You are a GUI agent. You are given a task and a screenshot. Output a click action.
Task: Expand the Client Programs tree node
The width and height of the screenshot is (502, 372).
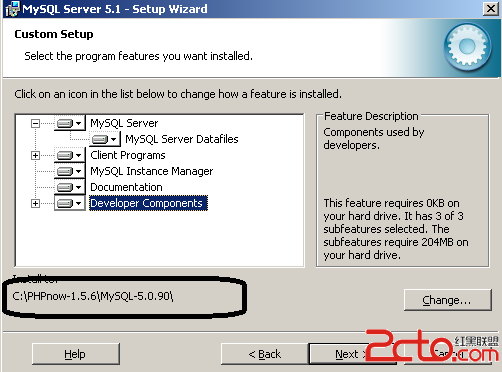click(x=35, y=156)
